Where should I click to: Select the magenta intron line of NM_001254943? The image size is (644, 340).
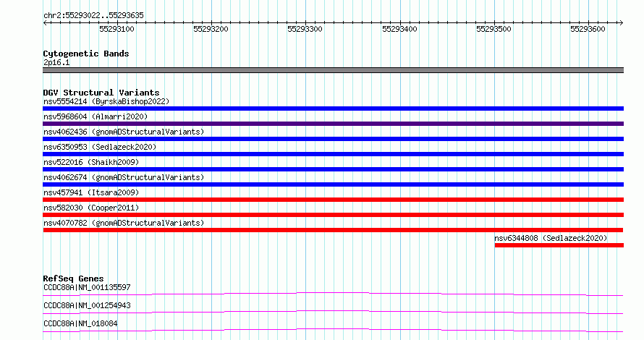333,312
